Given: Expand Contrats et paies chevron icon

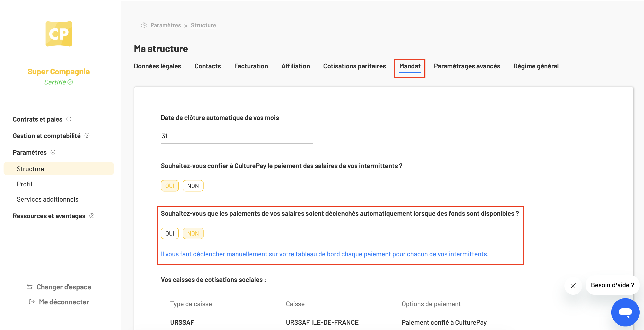Looking at the screenshot, I should click(69, 119).
